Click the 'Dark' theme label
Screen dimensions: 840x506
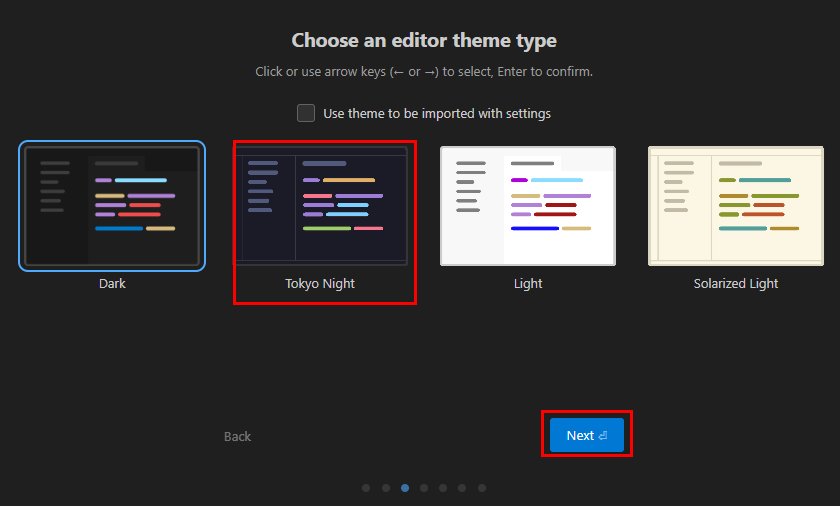[112, 283]
